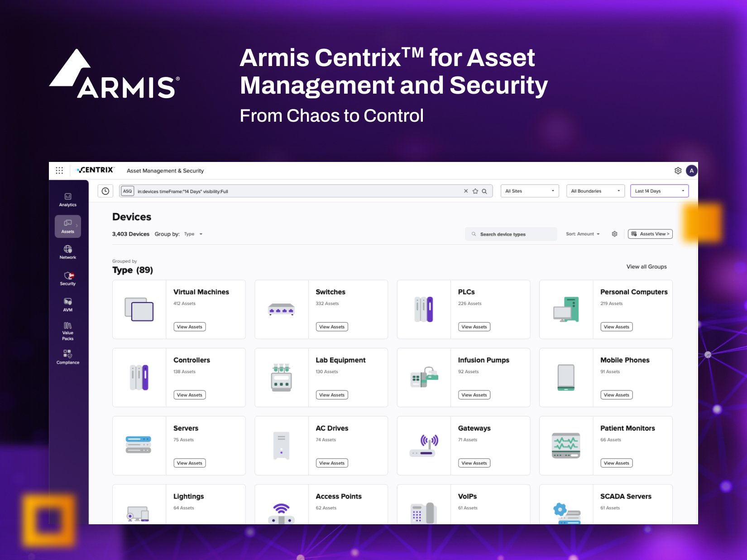The image size is (747, 560).
Task: Open Assets in sidebar
Action: (x=68, y=226)
